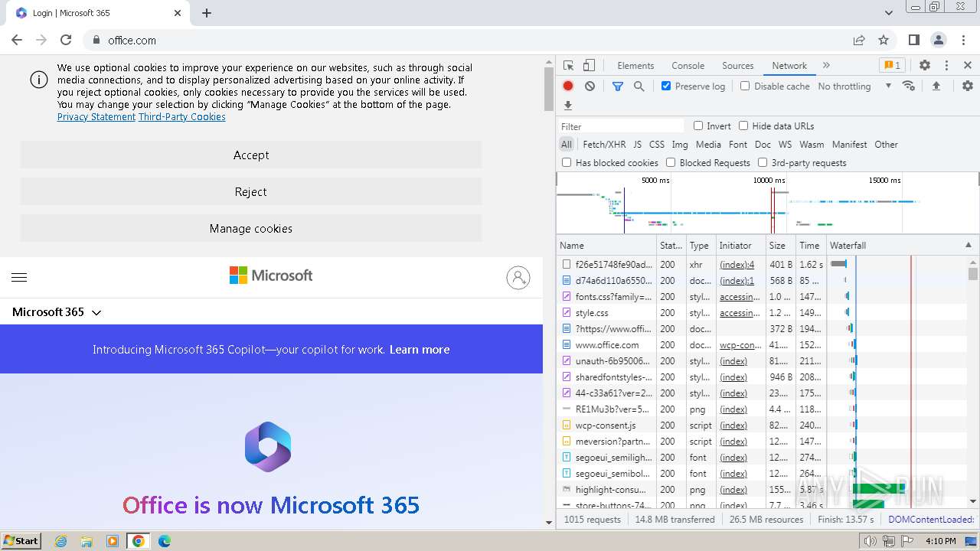Open DevTools customize menu dots
The width and height of the screenshot is (980, 551).
[x=946, y=66]
